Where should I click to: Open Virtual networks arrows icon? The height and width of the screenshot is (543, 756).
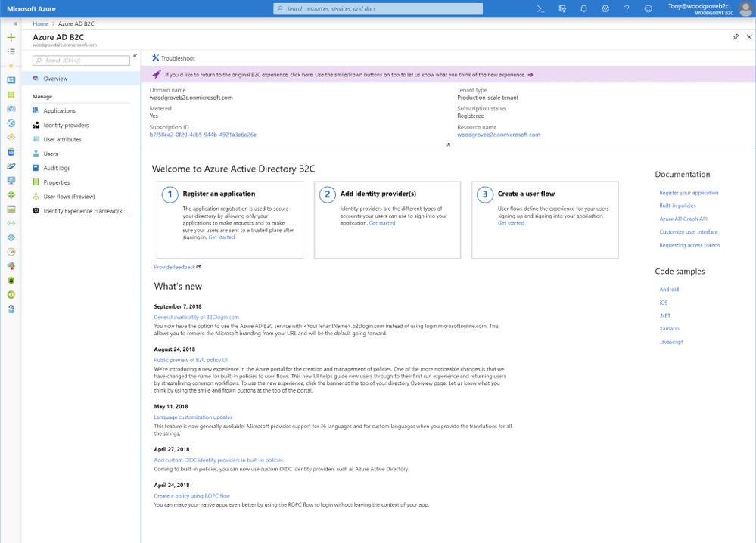tap(11, 223)
